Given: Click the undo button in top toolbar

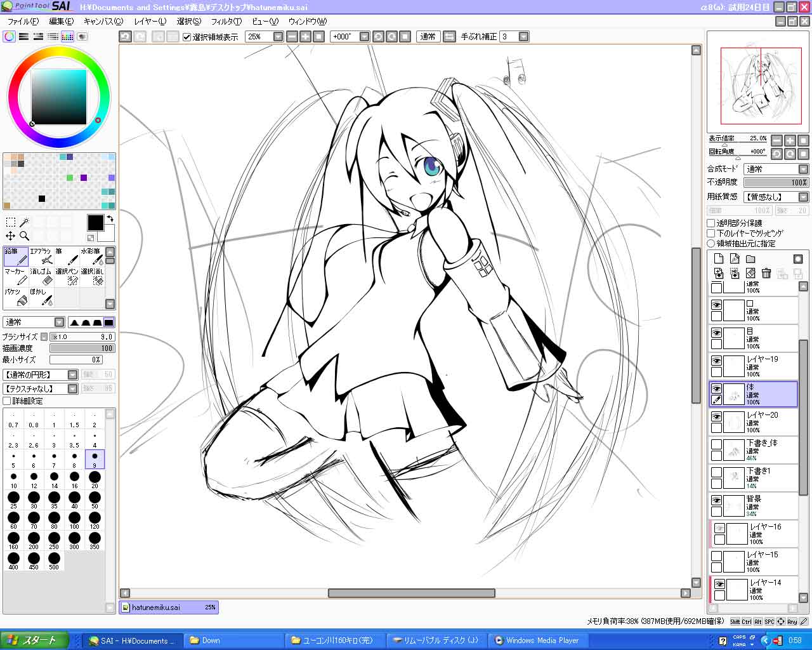Looking at the screenshot, I should pos(126,37).
